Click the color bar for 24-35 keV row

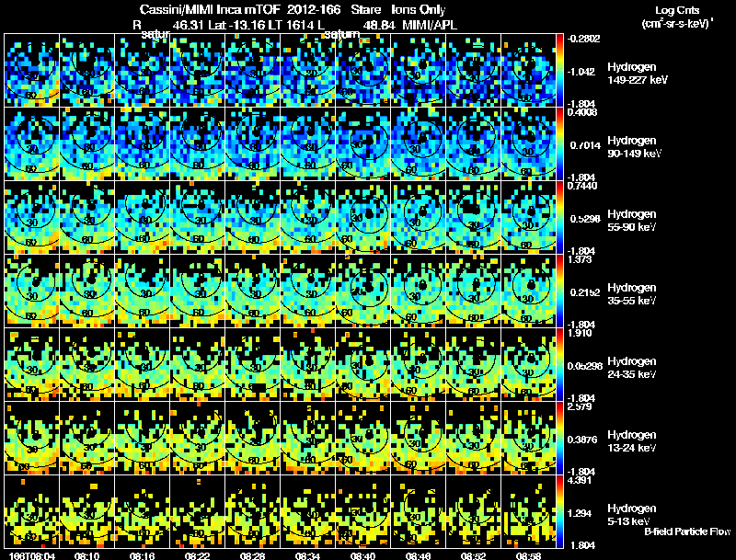[x=559, y=365]
